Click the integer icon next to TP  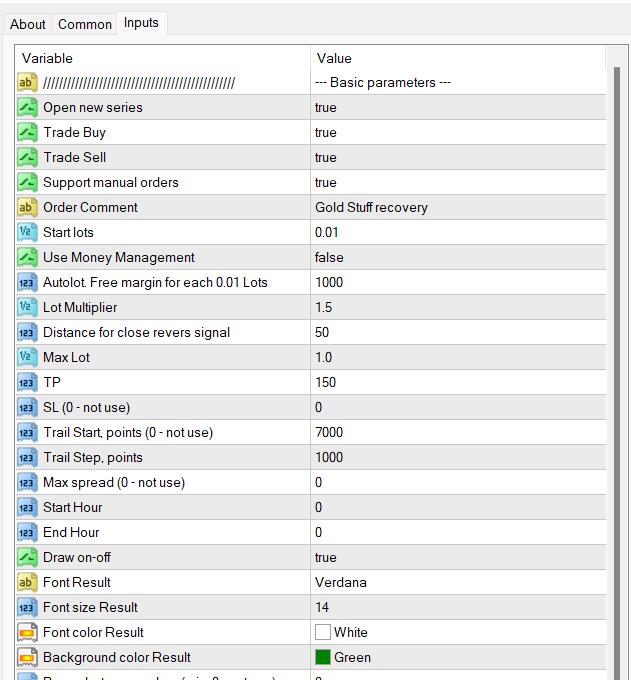click(x=27, y=382)
